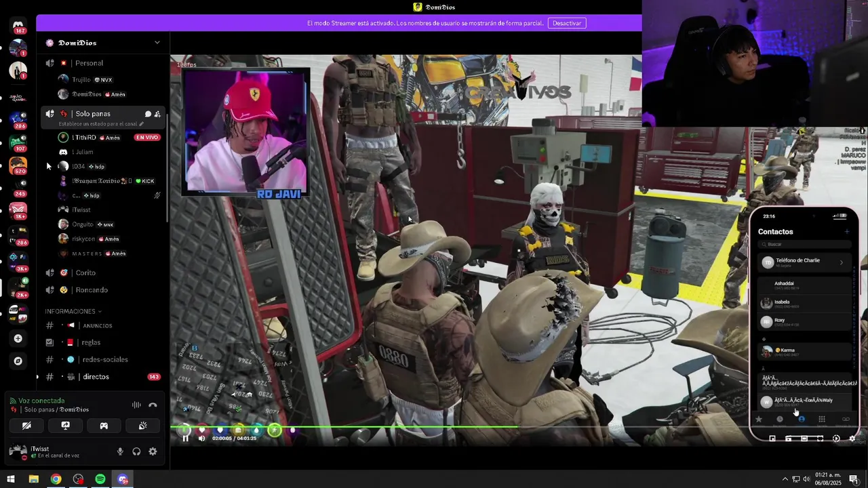Open Recents clock tab in phone

coord(780,420)
